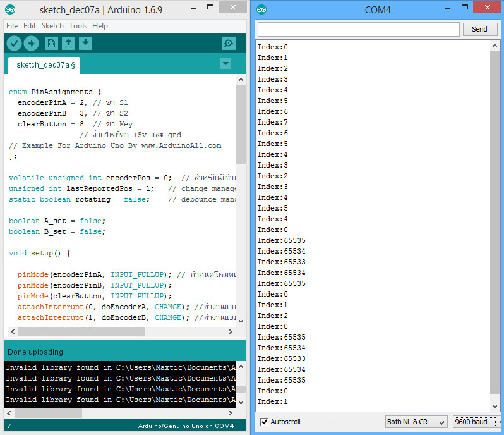504x435 pixels.
Task: Click the 'volatile unsigned int encoderPos' line
Action: pyautogui.click(x=122, y=178)
